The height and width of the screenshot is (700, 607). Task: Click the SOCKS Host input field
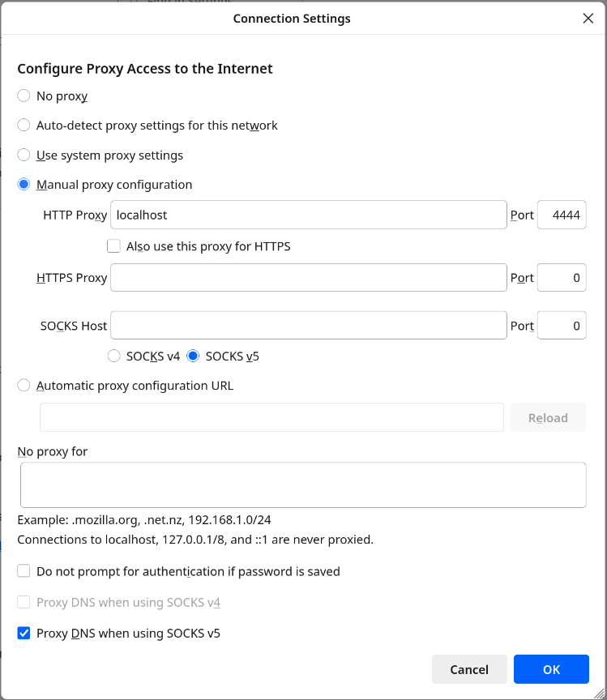coord(309,325)
